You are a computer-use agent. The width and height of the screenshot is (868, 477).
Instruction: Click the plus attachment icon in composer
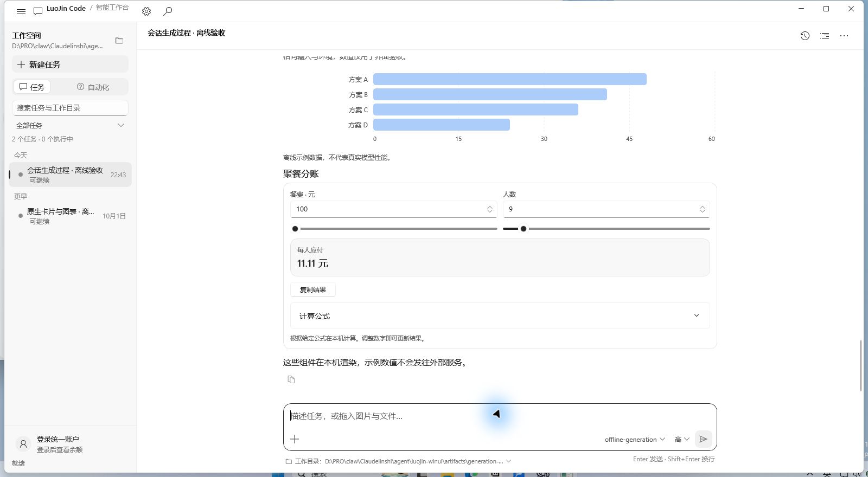click(x=295, y=439)
